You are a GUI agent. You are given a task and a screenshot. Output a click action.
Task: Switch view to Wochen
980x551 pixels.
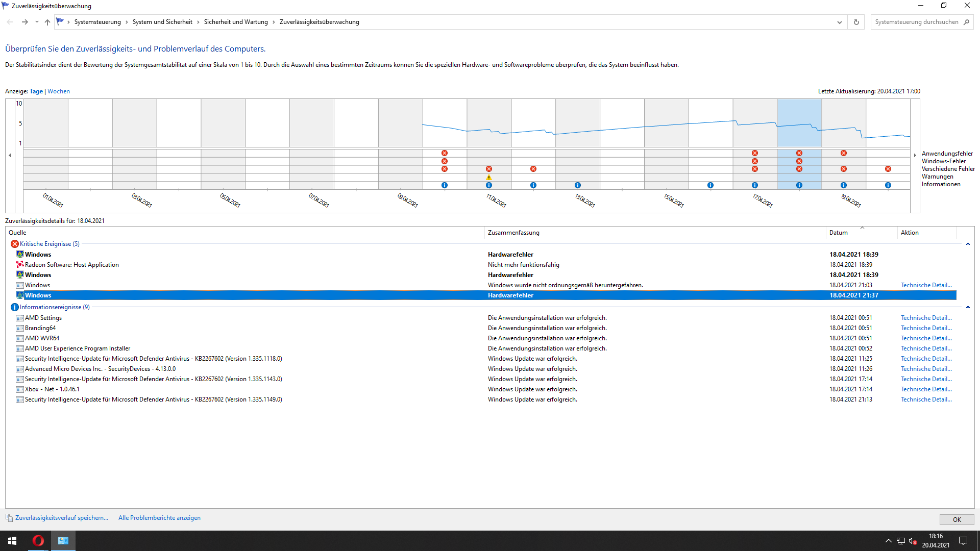coord(59,91)
